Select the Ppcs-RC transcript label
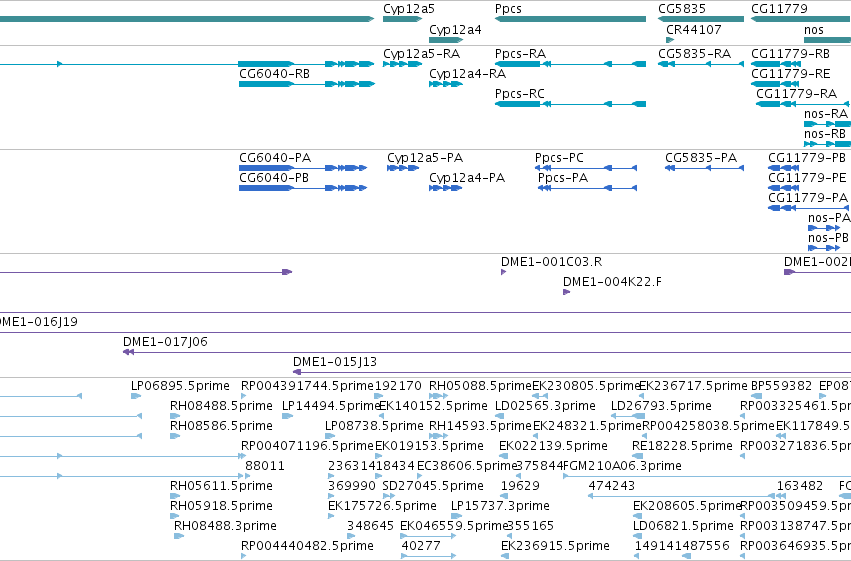Image resolution: width=851 pixels, height=561 pixels. (x=519, y=94)
